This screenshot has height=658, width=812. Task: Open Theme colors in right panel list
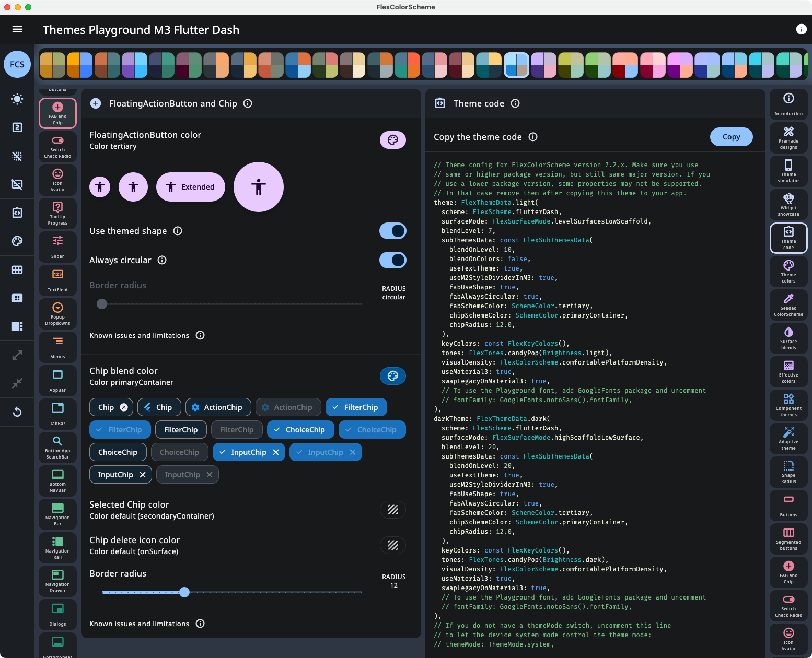point(788,271)
